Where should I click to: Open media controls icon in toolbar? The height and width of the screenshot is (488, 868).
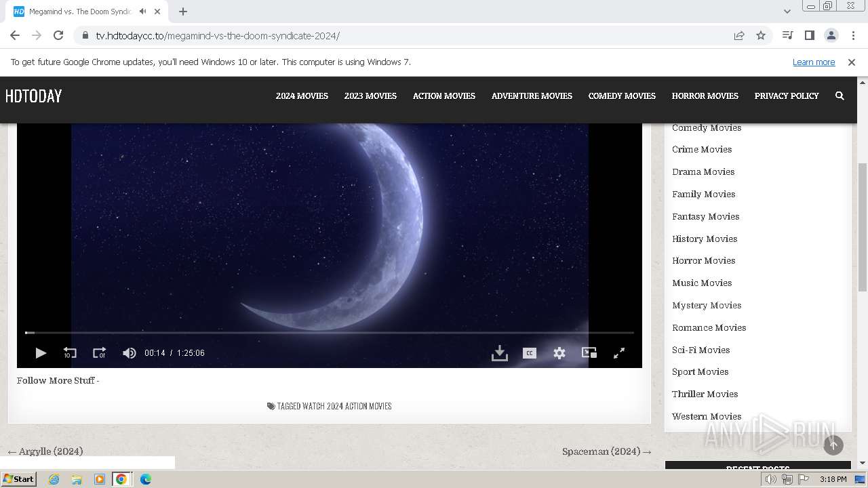click(787, 35)
